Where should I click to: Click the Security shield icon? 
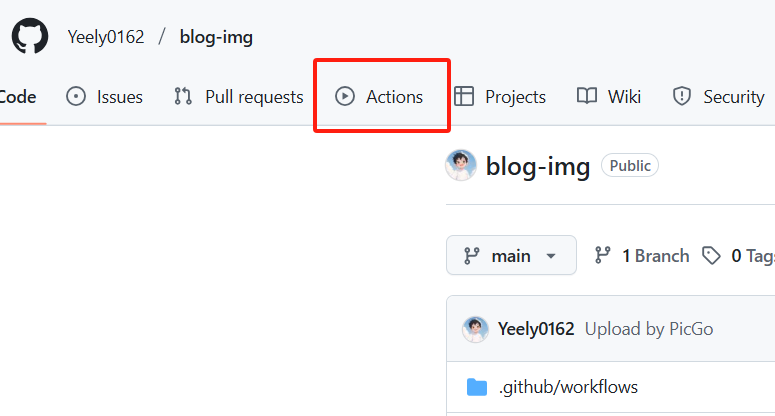click(x=682, y=97)
